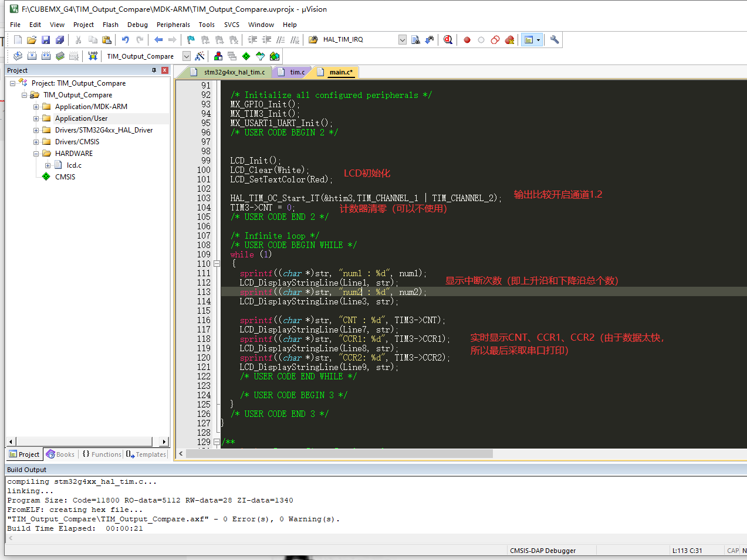Open the Books pane
This screenshot has height=560, width=747.
(60, 454)
